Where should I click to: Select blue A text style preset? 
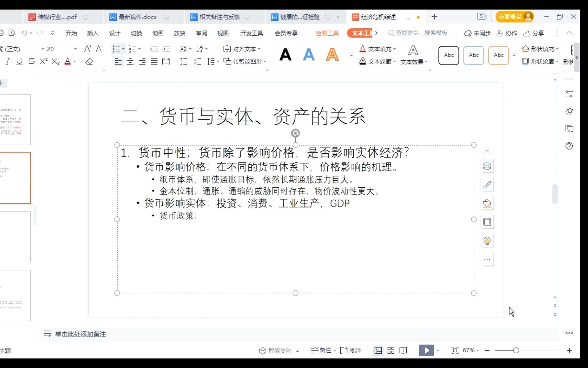click(x=309, y=55)
